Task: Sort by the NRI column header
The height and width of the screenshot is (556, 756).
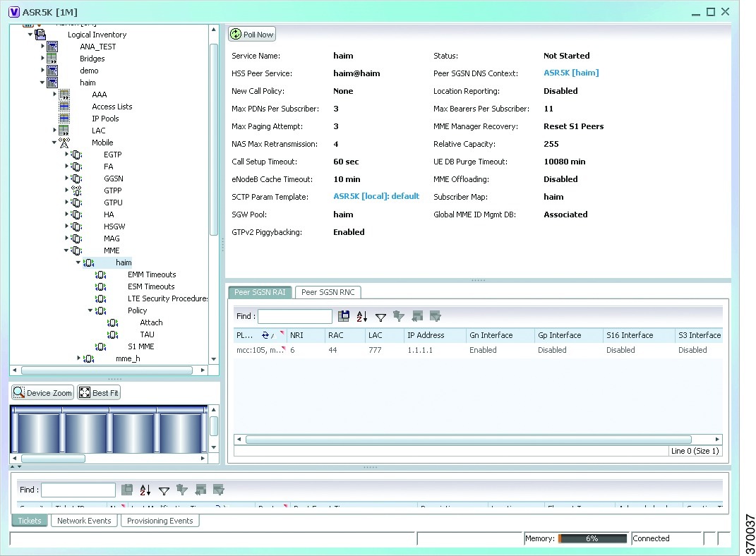Action: (x=305, y=335)
